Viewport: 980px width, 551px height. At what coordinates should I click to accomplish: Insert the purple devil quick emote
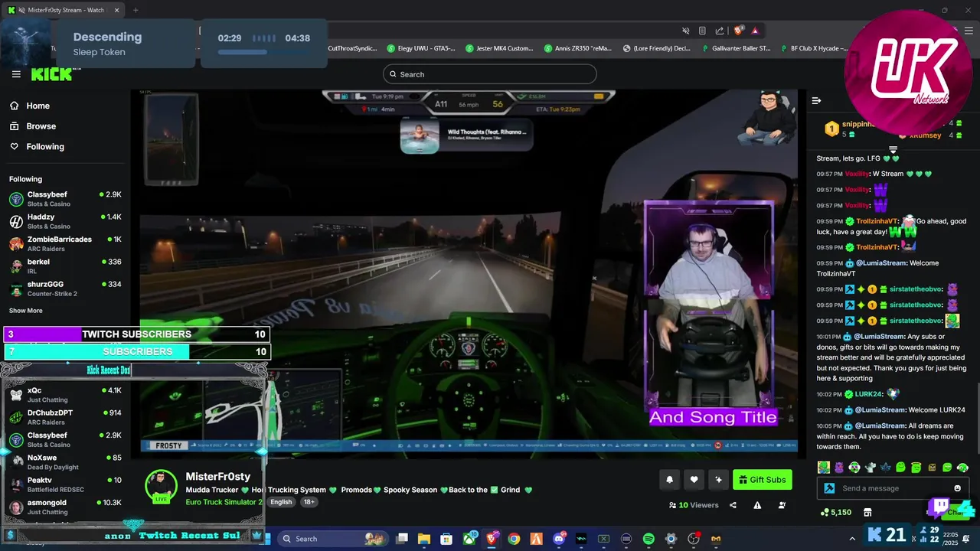(839, 468)
